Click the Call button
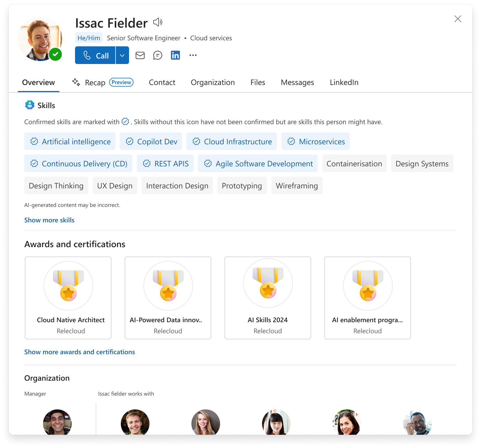 click(x=95, y=55)
